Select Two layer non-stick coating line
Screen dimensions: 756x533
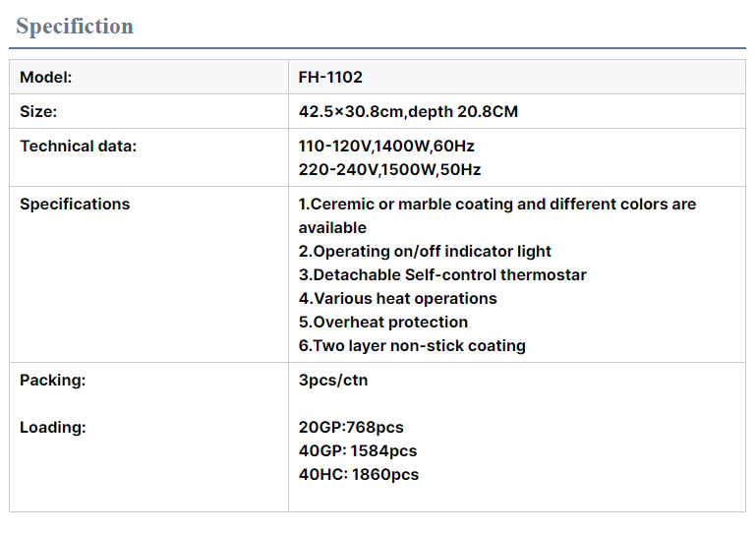[412, 346]
